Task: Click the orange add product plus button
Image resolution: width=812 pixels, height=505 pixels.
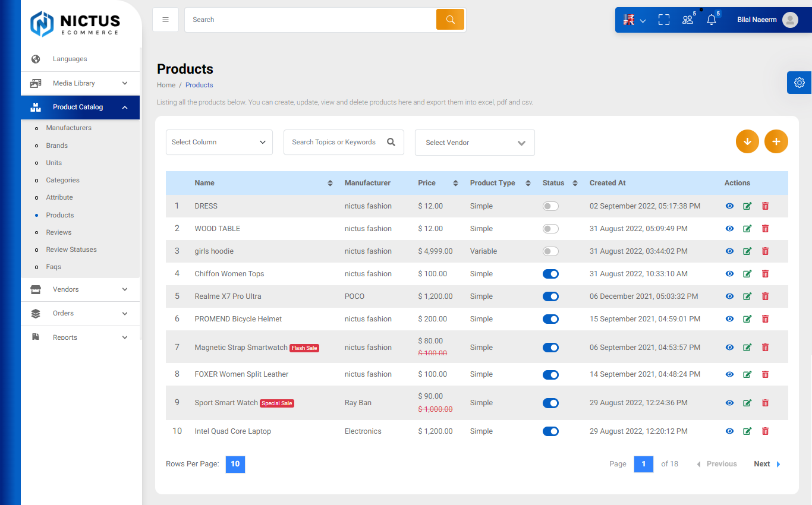Action: click(776, 141)
